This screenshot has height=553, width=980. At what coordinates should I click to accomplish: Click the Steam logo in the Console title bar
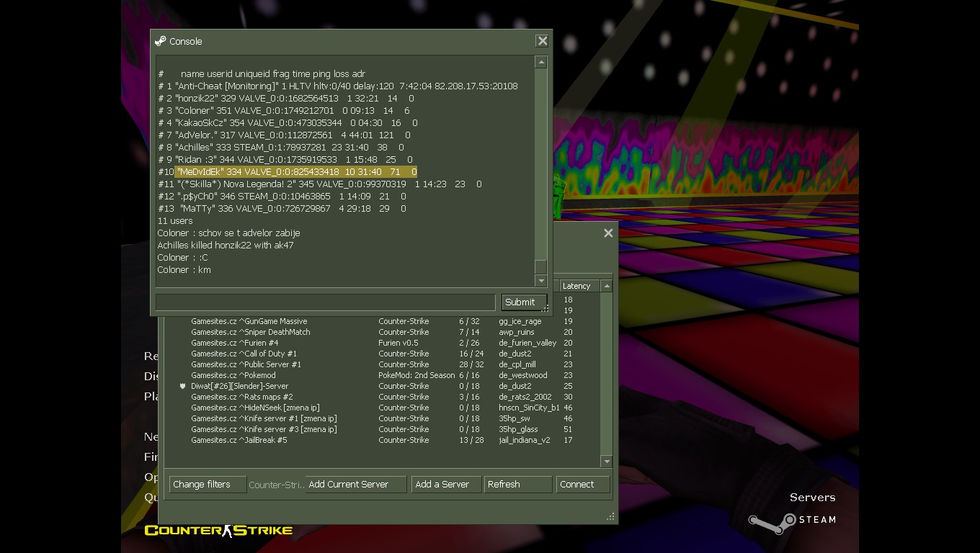coord(160,41)
